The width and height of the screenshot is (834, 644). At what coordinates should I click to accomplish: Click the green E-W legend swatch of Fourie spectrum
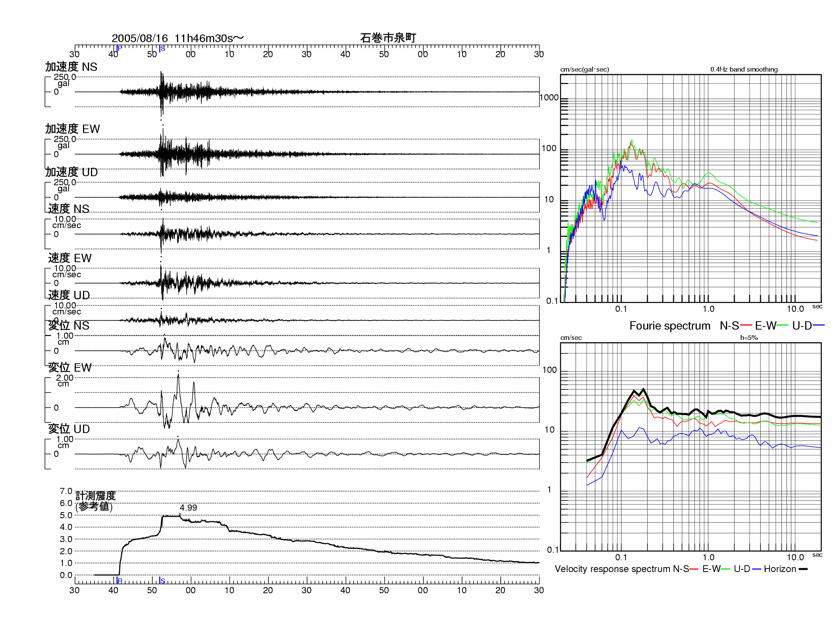tap(782, 325)
